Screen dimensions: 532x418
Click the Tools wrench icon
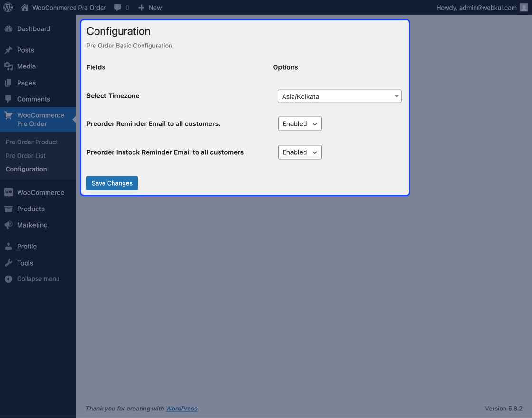tap(9, 263)
